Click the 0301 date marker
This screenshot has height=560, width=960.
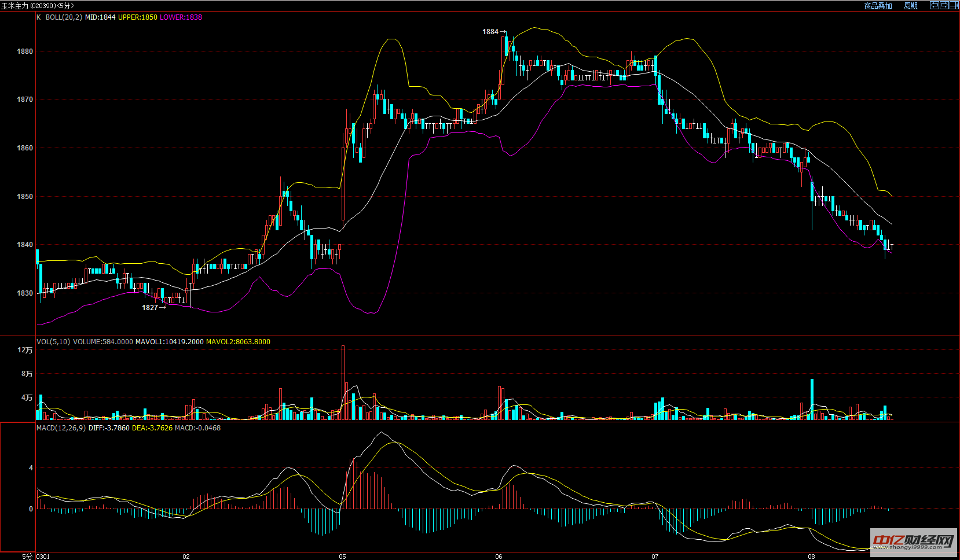tap(43, 557)
